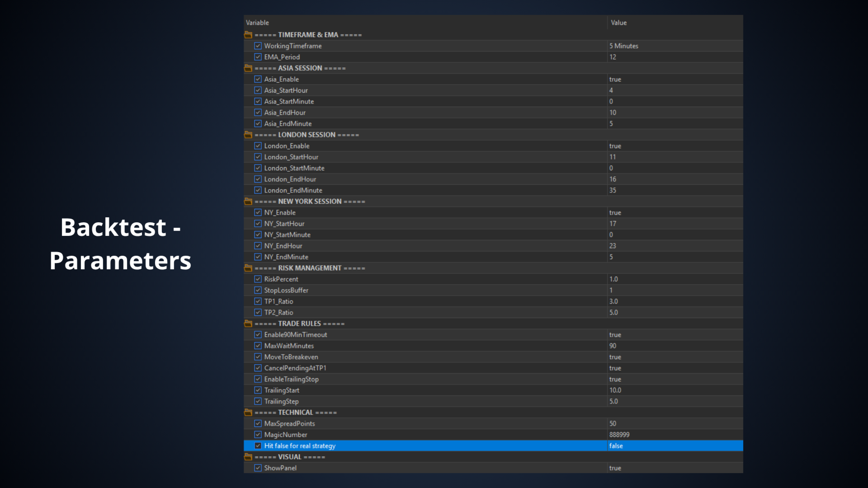Screen dimensions: 868x488
Task: Toggle the Asia_Enable checkbox
Action: 258,79
